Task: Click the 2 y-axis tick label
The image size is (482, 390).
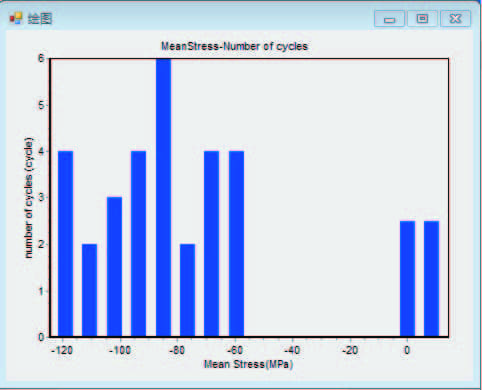Action: coord(41,244)
